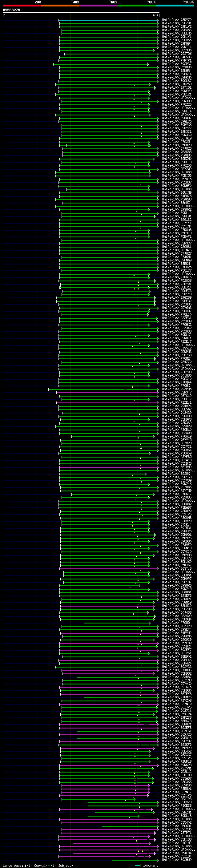Open hit UniRef100_Q9FX56
This screenshot has width=197, height=868.
[177, 30]
